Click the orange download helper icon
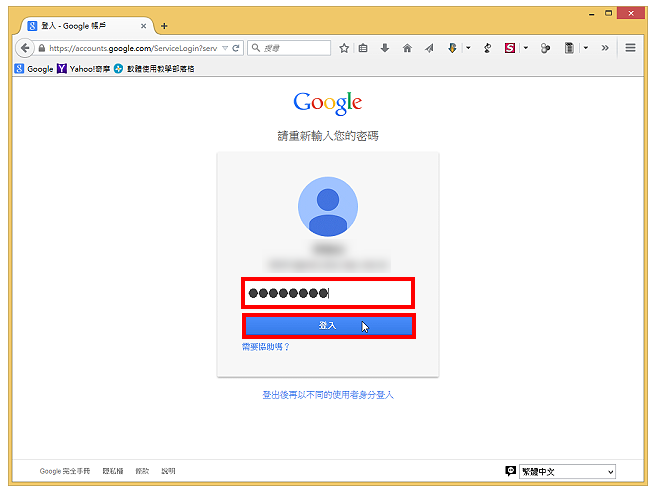This screenshot has width=652, height=494. 452,48
